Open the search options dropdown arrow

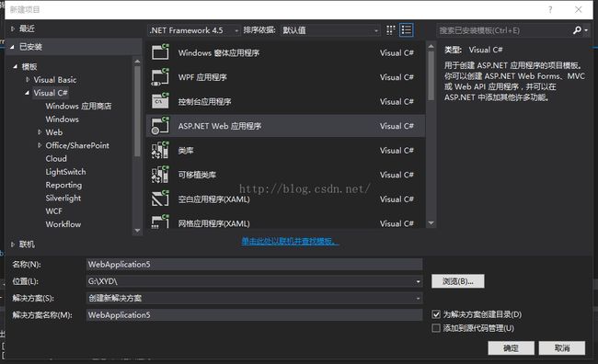click(x=586, y=30)
